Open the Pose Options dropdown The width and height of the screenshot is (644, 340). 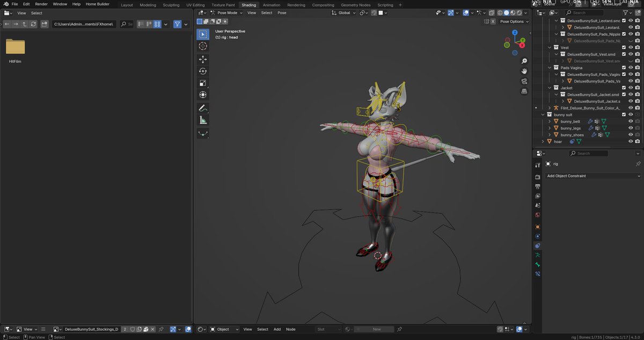[x=514, y=21]
